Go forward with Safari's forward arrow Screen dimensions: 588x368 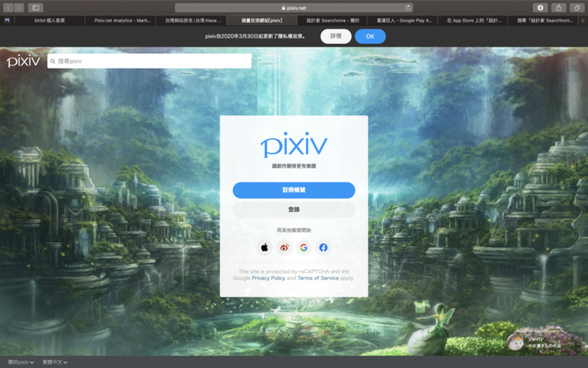(19, 7)
